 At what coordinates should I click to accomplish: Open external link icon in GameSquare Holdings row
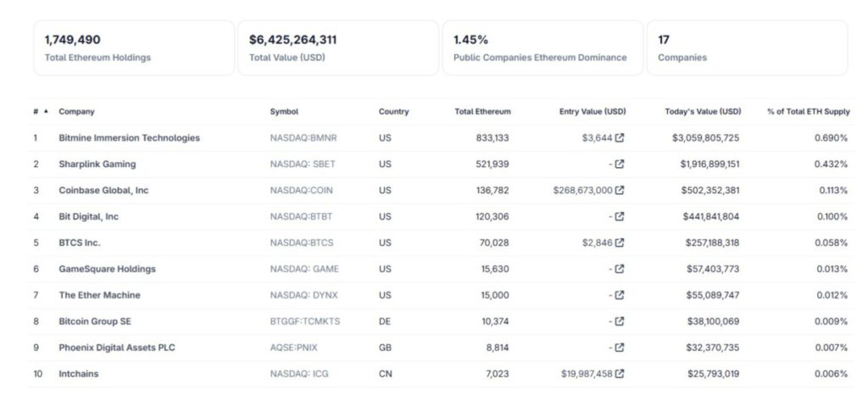tap(620, 269)
